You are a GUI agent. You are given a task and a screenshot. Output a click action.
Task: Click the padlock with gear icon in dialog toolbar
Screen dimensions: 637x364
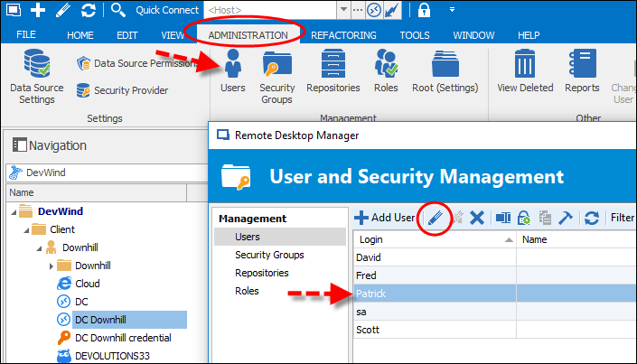pos(524,218)
